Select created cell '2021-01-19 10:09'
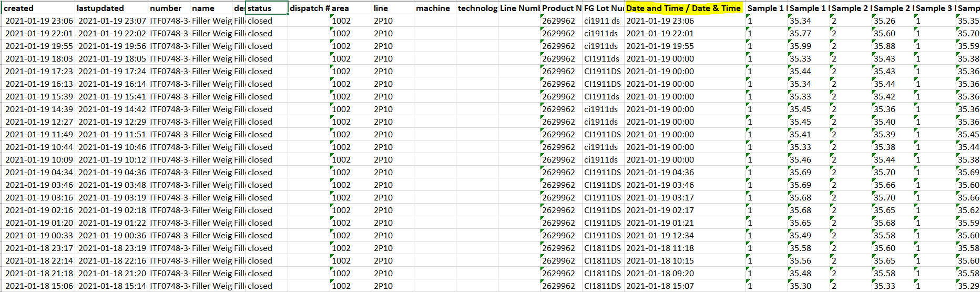The height and width of the screenshot is (292, 980). (x=38, y=159)
